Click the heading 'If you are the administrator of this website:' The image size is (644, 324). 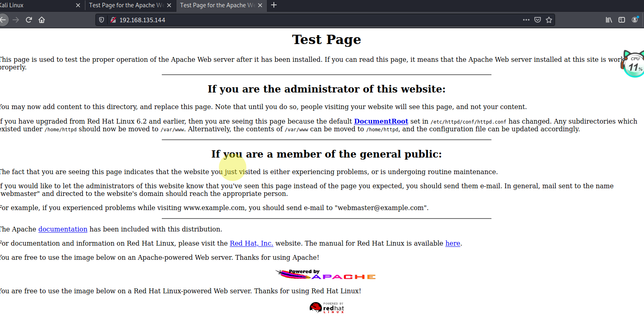click(x=326, y=89)
